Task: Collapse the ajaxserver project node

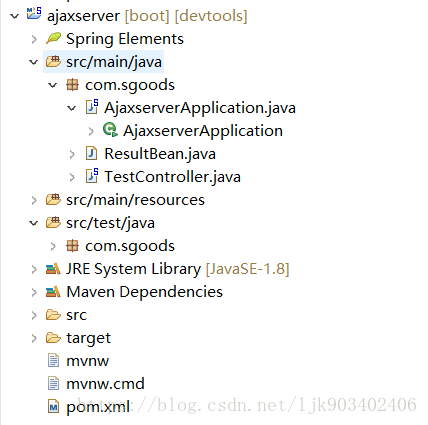Action: click(x=14, y=16)
